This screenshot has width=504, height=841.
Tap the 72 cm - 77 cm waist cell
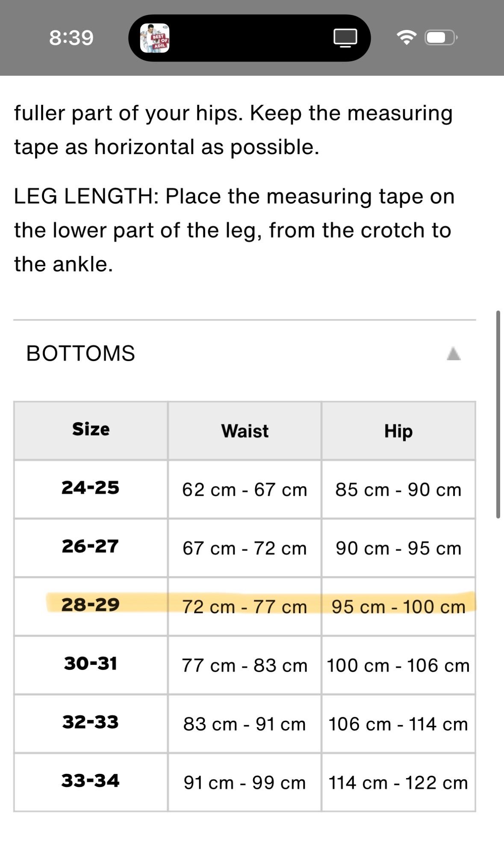[245, 607]
